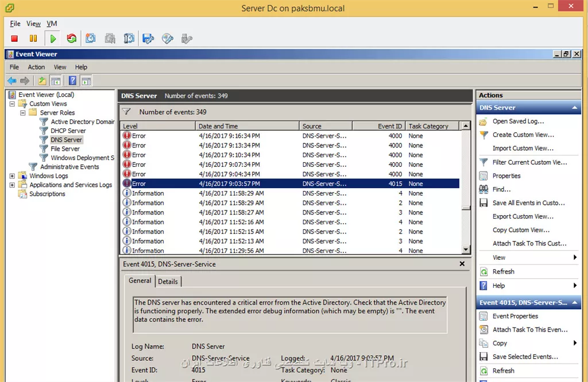Pause the virtual machine

(33, 38)
